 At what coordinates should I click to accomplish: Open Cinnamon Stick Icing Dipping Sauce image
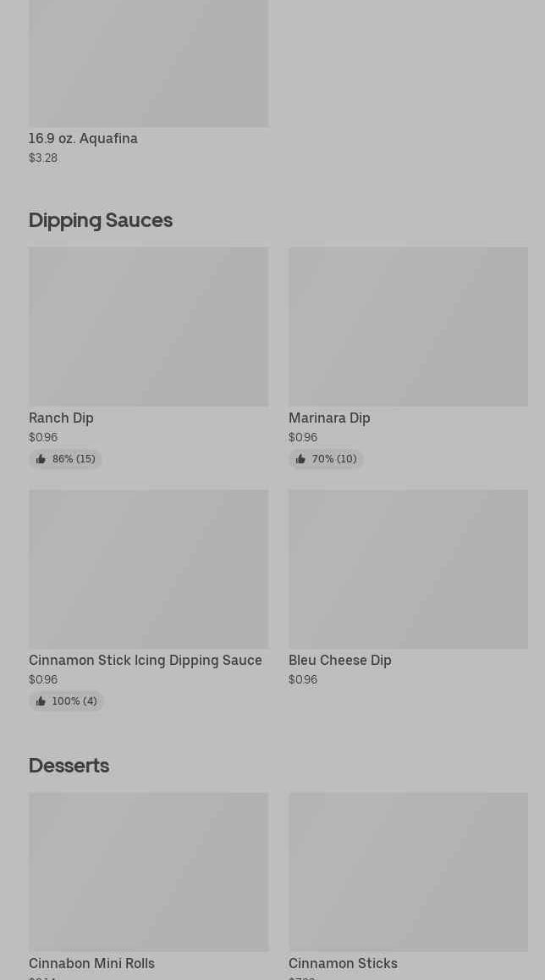(148, 568)
